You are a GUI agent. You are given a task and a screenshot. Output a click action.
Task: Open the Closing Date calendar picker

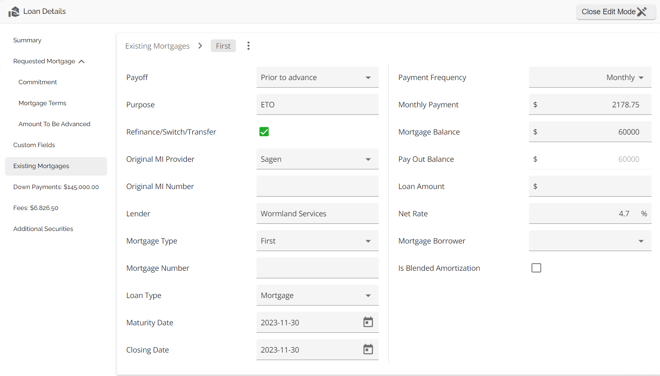pos(368,349)
